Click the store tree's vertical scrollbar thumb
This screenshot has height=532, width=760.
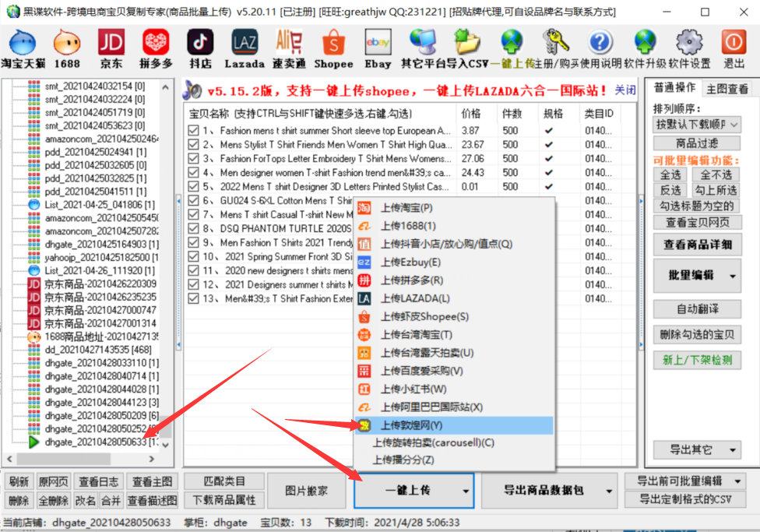165,426
